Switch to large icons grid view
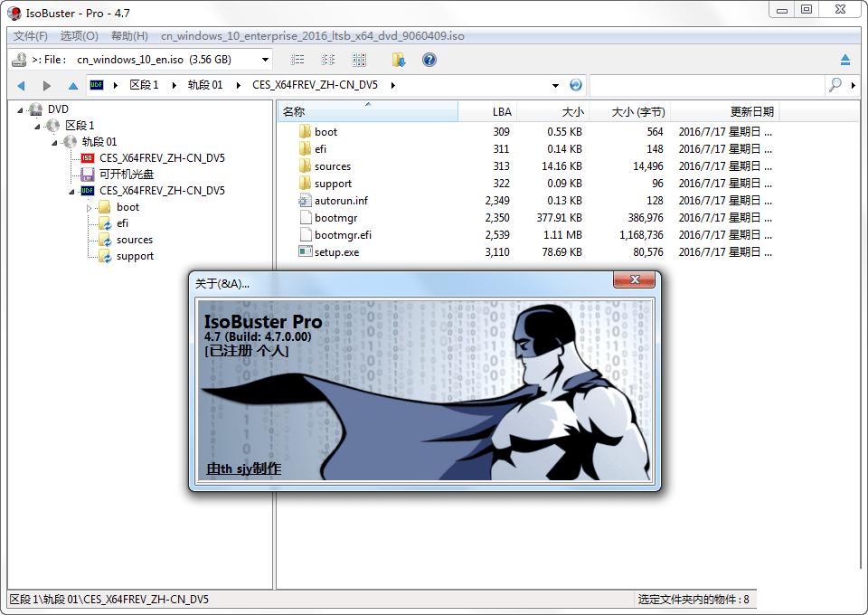Viewport: 868px width, 615px height. tap(359, 60)
